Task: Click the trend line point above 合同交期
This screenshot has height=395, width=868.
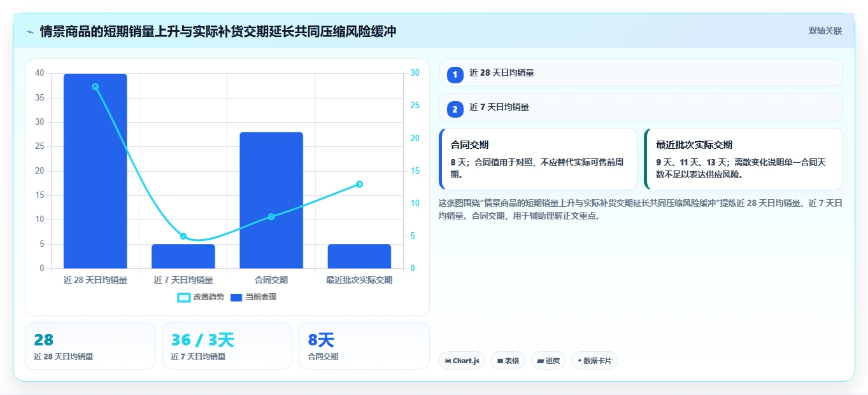Action: [271, 217]
